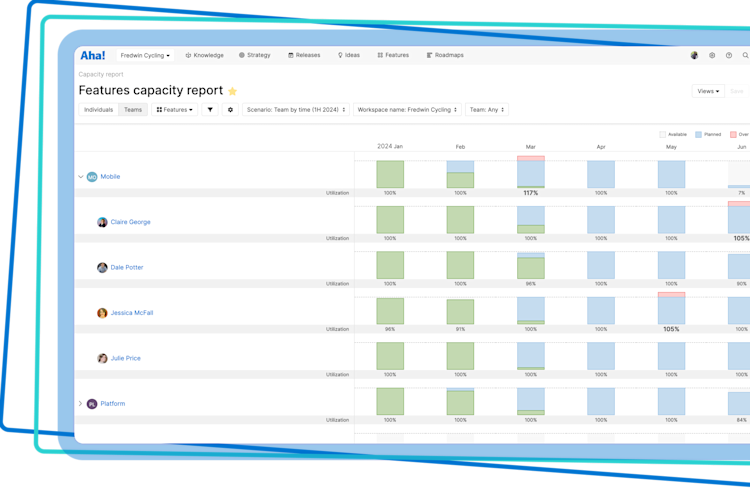The image size is (750, 489).
Task: Click the Mobile team's January capacity bar
Action: (390, 174)
